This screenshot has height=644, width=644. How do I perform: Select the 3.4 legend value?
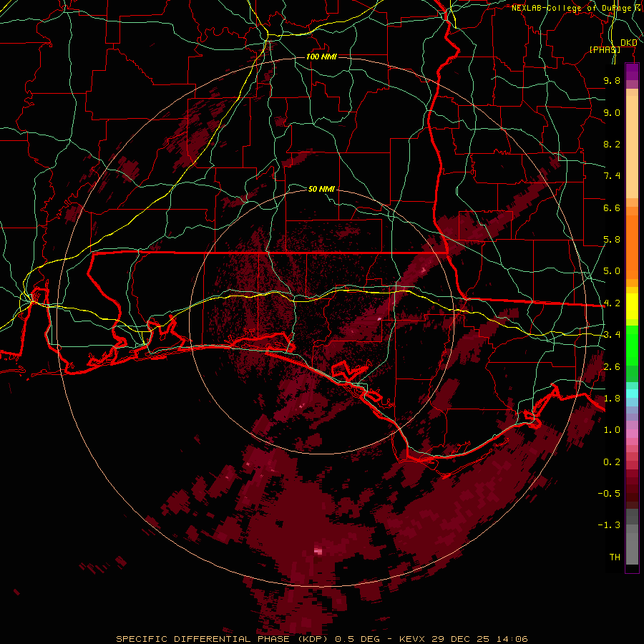click(612, 335)
